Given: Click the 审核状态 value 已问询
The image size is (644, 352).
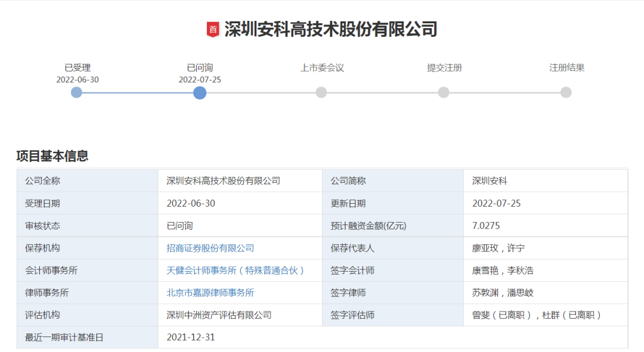Looking at the screenshot, I should 179,226.
